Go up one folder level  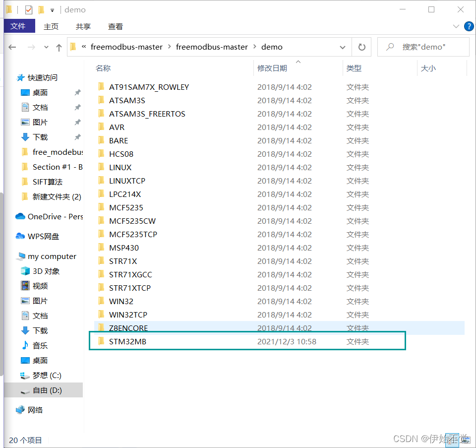click(x=59, y=48)
